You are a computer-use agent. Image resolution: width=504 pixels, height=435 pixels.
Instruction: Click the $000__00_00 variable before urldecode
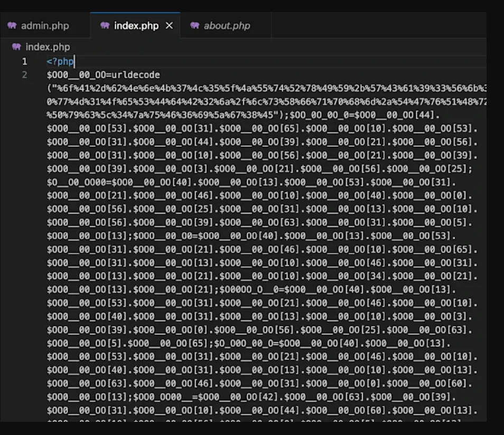76,75
